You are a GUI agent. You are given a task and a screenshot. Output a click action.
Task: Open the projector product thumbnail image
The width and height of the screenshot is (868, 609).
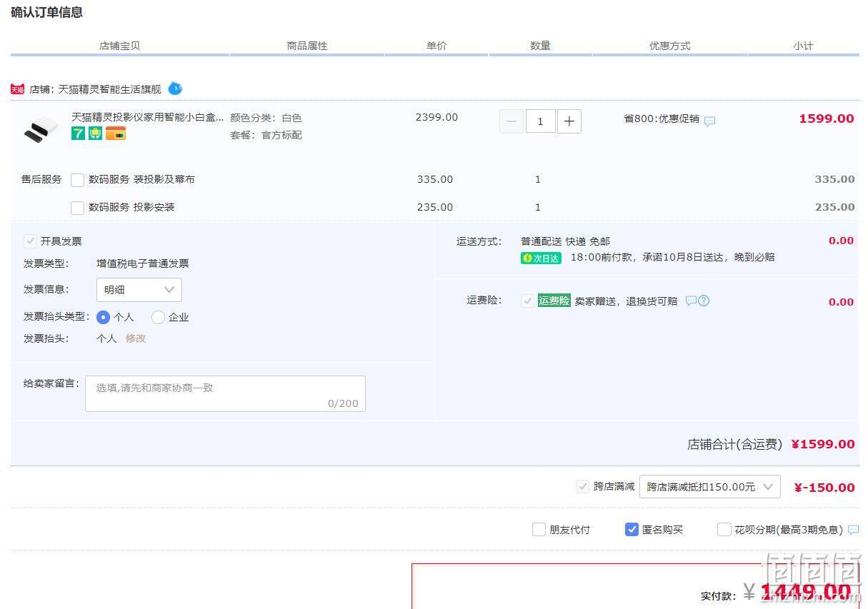click(x=41, y=129)
